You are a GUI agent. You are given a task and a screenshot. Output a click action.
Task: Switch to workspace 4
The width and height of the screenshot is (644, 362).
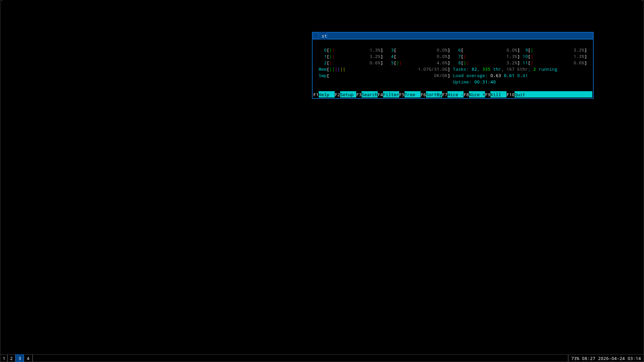click(x=28, y=358)
